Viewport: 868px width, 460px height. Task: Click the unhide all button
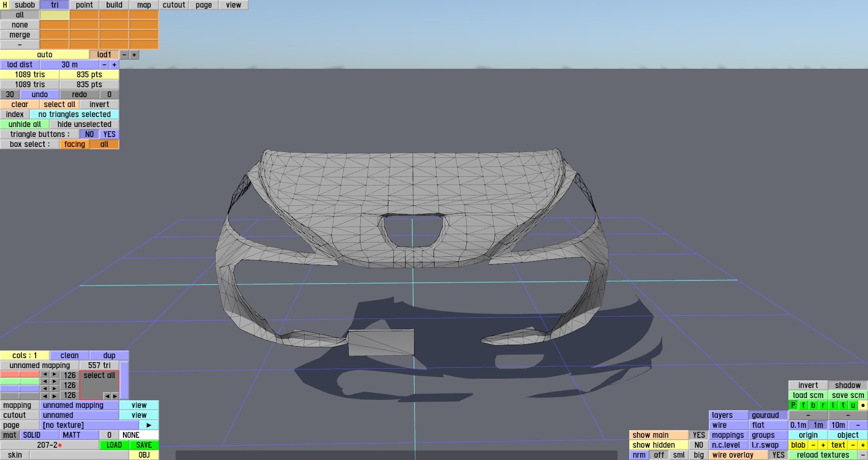point(25,124)
